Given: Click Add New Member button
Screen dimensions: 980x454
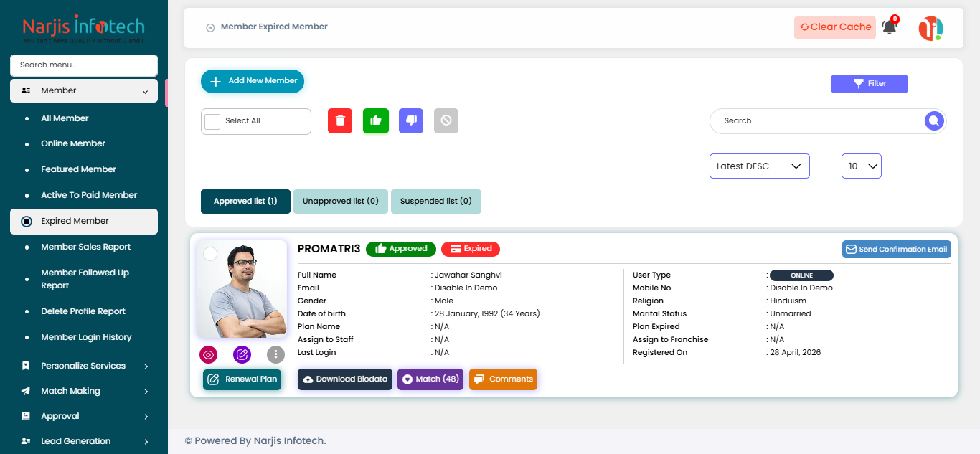Looking at the screenshot, I should (x=253, y=82).
